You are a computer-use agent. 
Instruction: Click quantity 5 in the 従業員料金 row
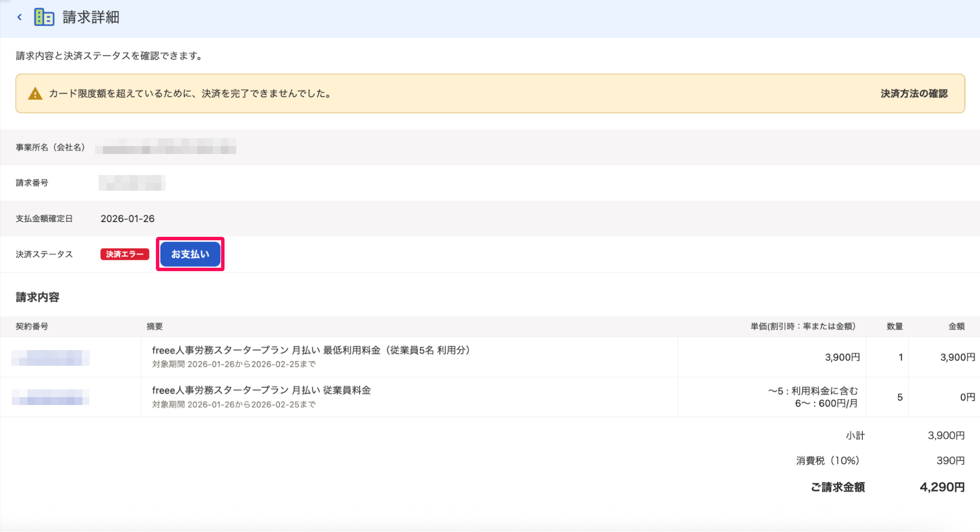(x=900, y=398)
